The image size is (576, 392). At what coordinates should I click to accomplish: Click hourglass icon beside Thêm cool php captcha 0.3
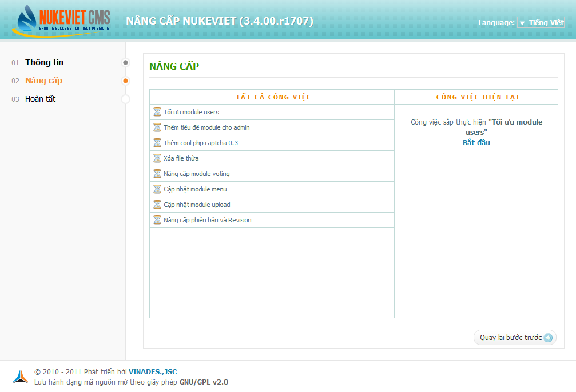click(157, 142)
